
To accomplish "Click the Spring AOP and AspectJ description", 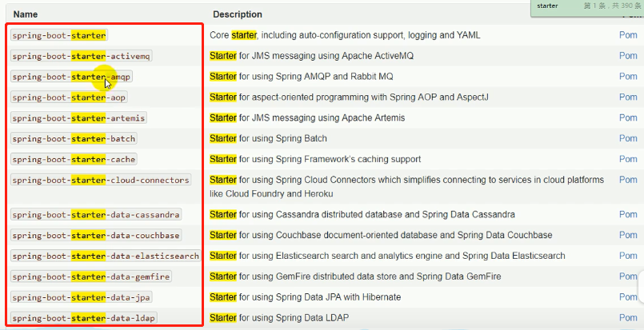I will (x=349, y=97).
